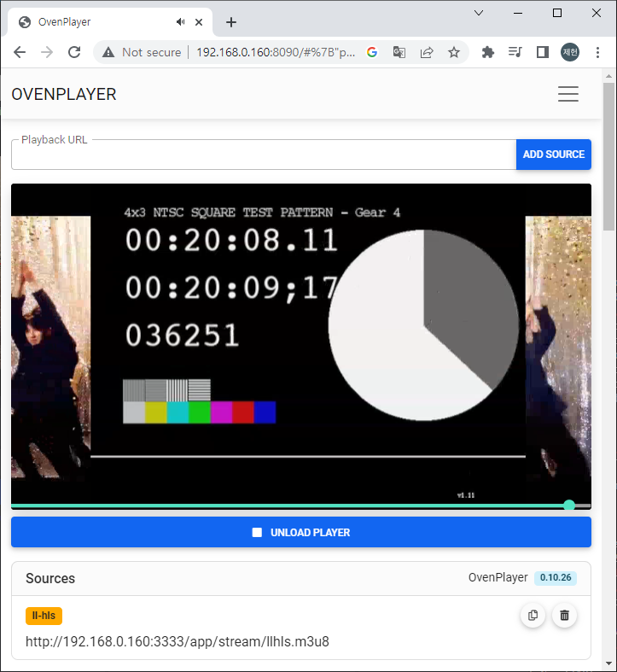
Task: Bookmark this page with the star icon
Action: (454, 52)
